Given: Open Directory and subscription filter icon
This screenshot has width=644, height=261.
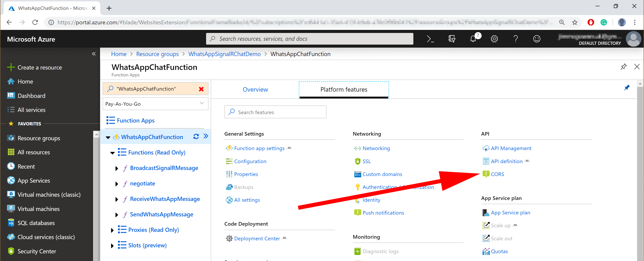Looking at the screenshot, I should point(451,39).
